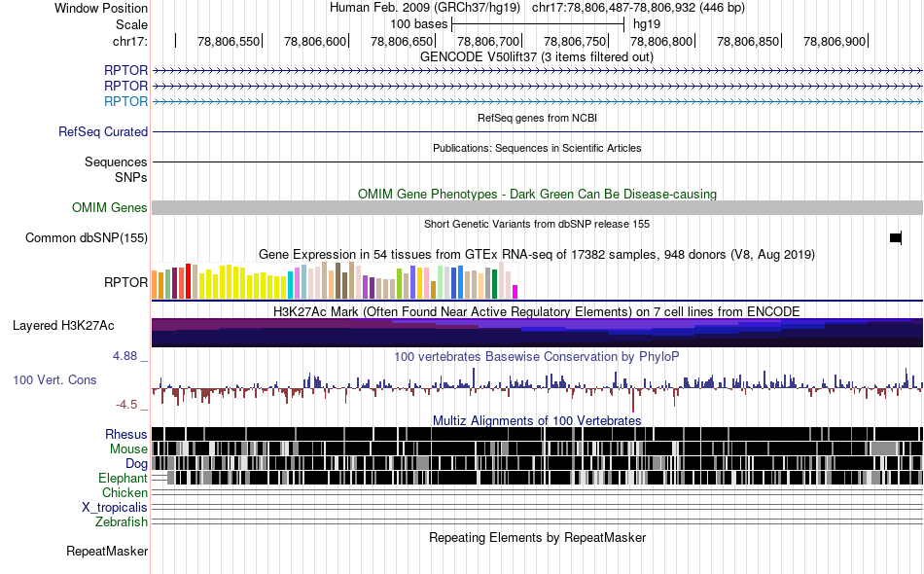Image resolution: width=924 pixels, height=574 pixels.
Task: Select the light-blue RPTOR transcript label
Action: (125, 101)
